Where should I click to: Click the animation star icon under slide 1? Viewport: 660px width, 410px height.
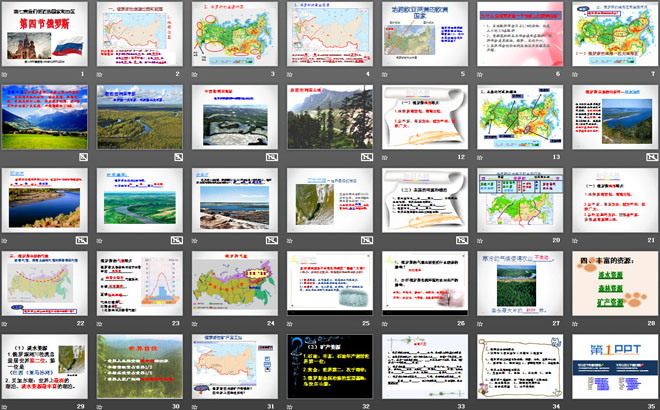click(6, 74)
